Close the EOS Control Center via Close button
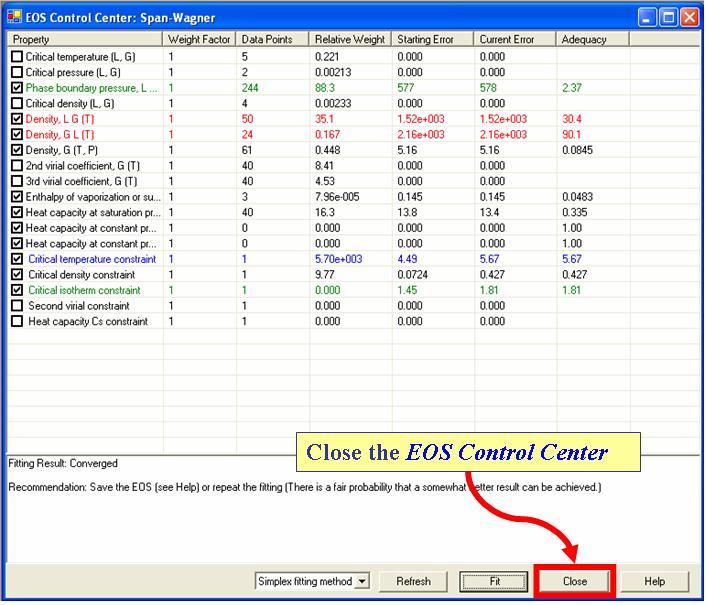This screenshot has height=605, width=707. [x=574, y=581]
